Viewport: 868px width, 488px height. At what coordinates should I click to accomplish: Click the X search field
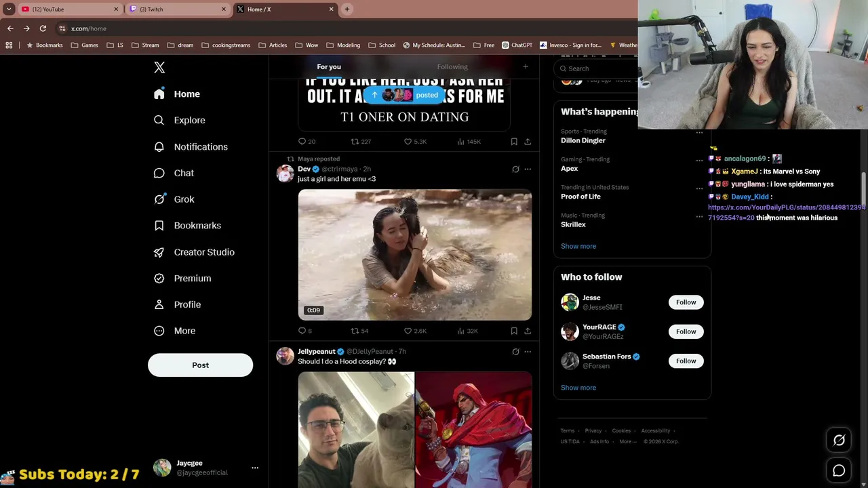(597, 68)
